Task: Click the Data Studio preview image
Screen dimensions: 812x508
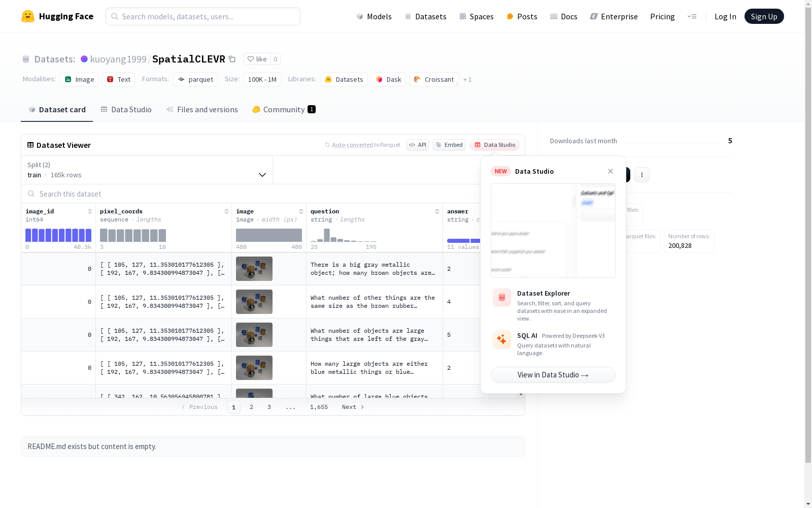Action: click(x=553, y=231)
